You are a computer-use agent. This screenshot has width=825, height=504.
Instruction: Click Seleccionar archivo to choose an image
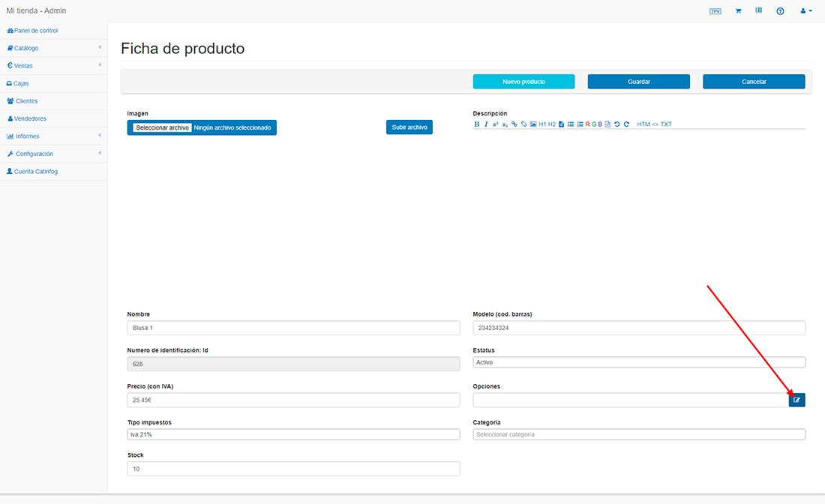click(162, 127)
